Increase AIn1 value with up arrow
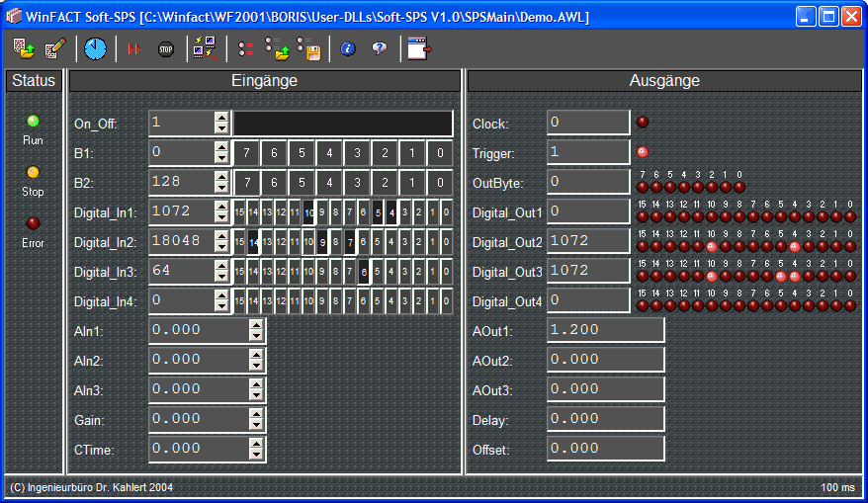This screenshot has height=503, width=868. (x=256, y=325)
